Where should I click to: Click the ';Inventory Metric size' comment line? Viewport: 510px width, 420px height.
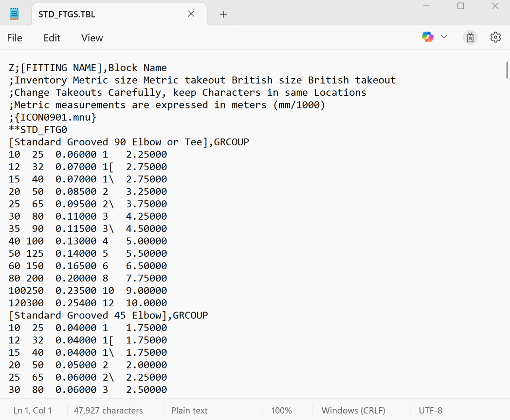point(202,80)
